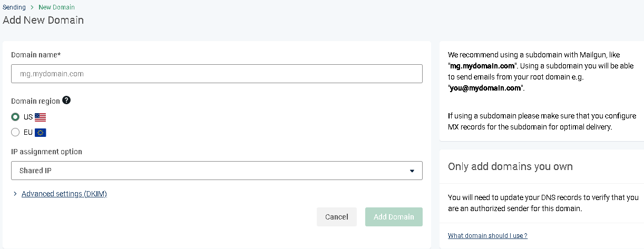Cancel adding the new domain
The height and width of the screenshot is (249, 644).
tap(337, 217)
